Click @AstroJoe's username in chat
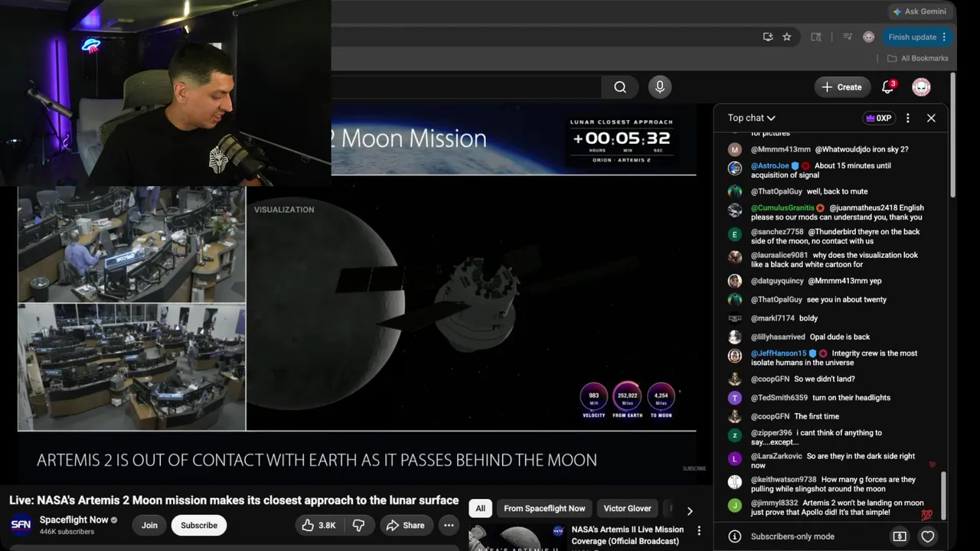Image resolution: width=980 pixels, height=551 pixels. (769, 165)
